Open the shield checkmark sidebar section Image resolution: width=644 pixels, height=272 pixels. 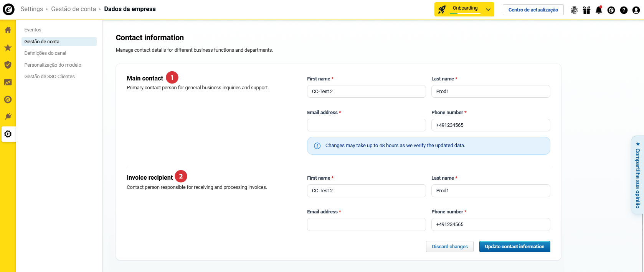8,65
